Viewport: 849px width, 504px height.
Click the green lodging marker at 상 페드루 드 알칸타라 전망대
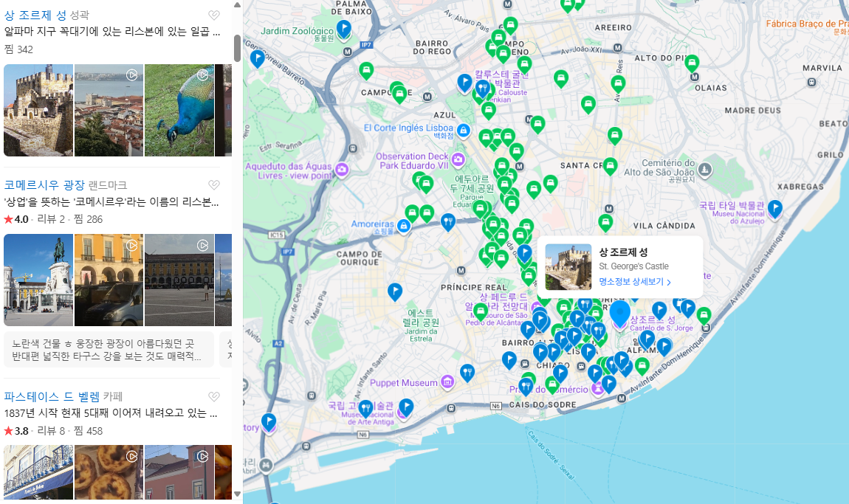[x=481, y=312]
